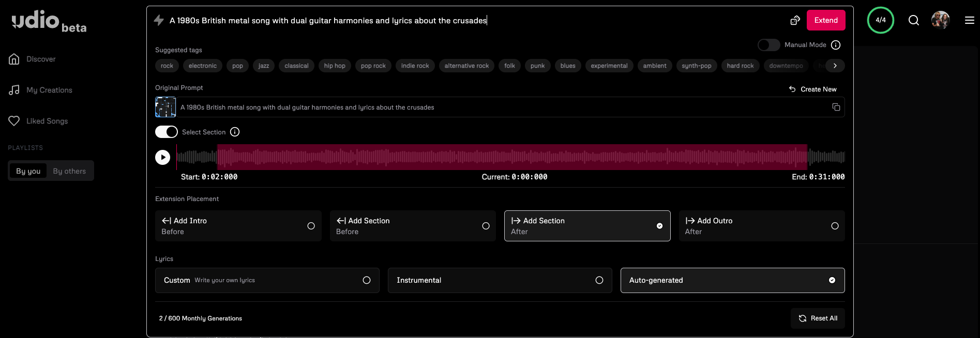
Task: Click inside the highlighted waveform section
Action: (x=512, y=157)
